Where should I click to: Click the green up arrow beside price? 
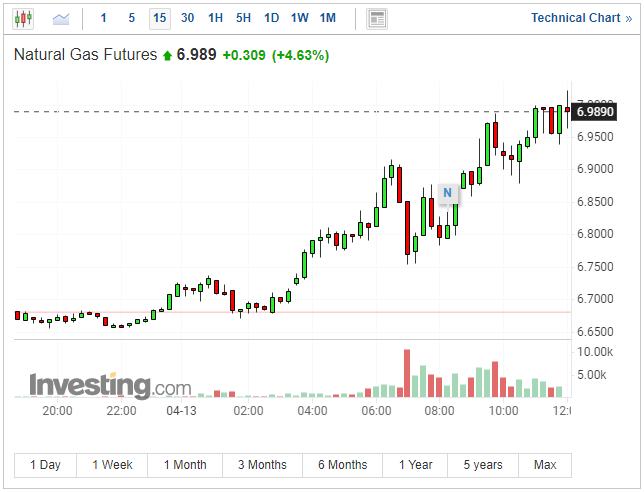167,55
